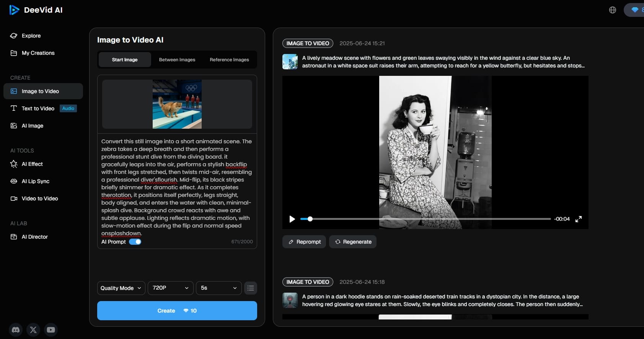Open the 5s duration dropdown
Screen dimensions: 644x339
[x=219, y=288]
